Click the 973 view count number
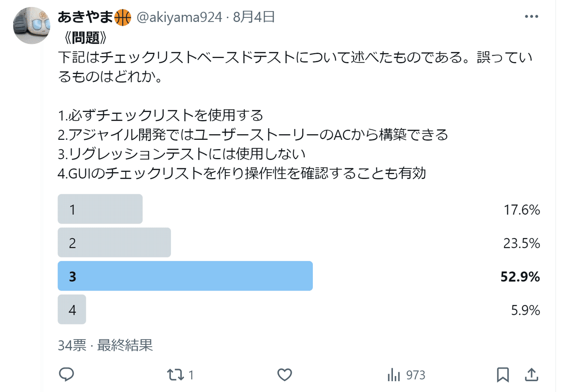The height and width of the screenshot is (392, 562). 415,375
